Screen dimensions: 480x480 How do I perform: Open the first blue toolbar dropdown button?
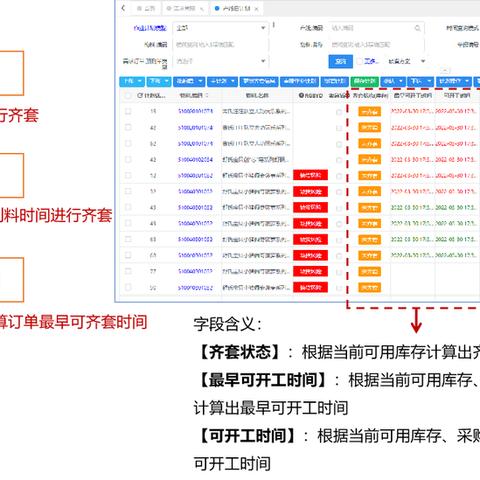click(132, 81)
